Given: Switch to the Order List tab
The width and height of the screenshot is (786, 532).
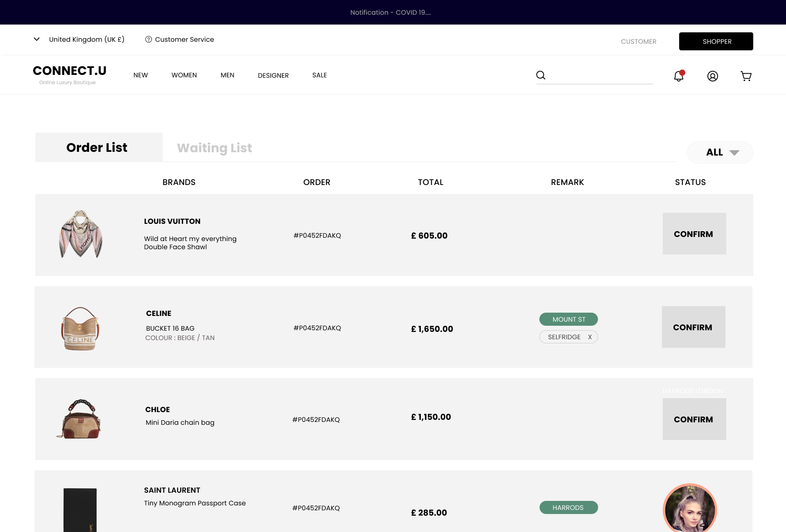Looking at the screenshot, I should tap(99, 147).
